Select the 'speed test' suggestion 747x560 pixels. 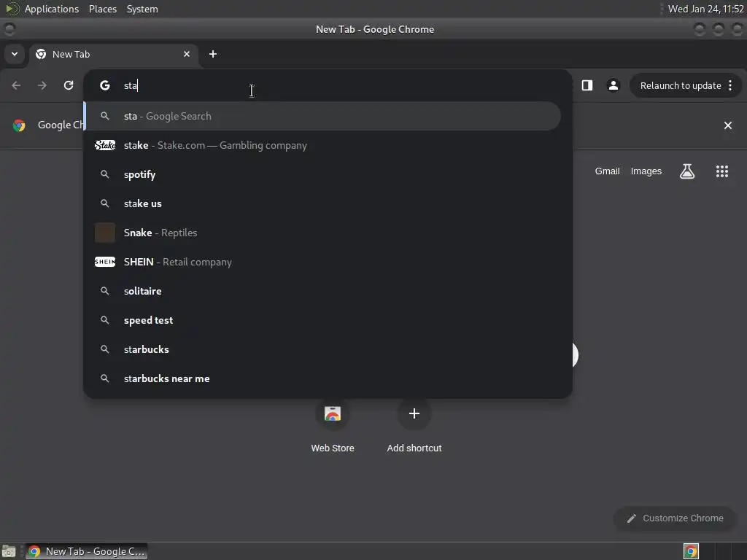[x=322, y=320]
